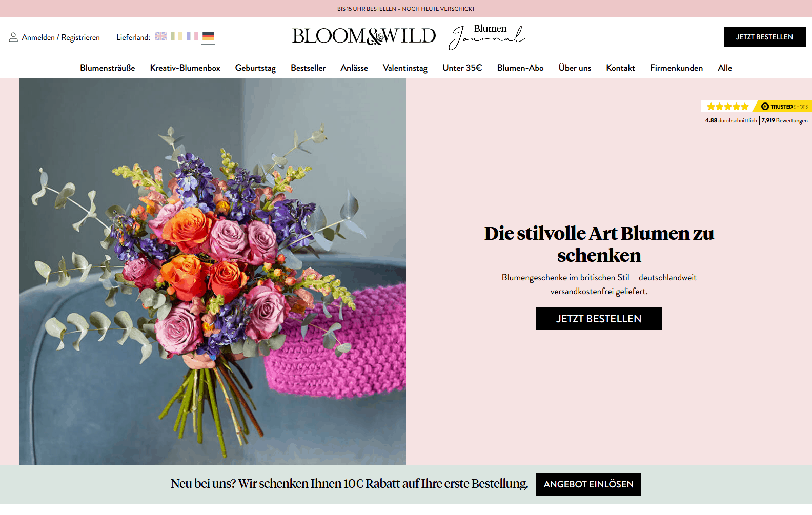Choose the France flag delivery country
Screen dimensions: 812x515
coord(192,36)
